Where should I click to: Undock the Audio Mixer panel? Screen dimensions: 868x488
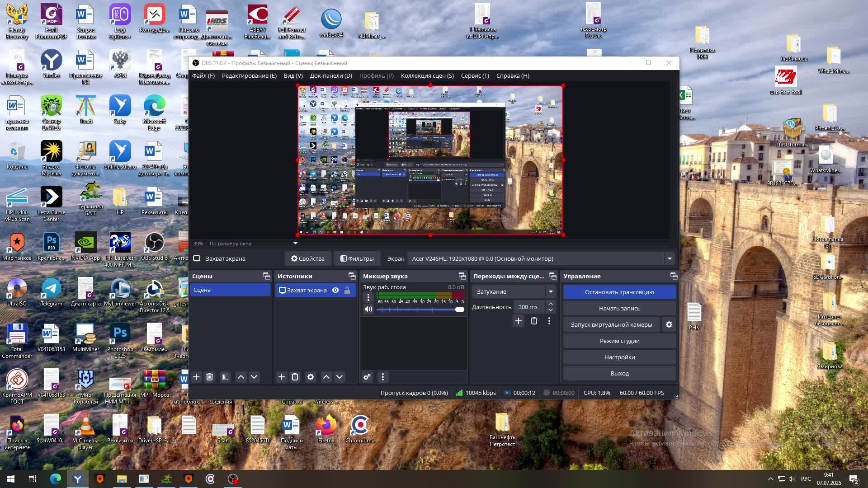pos(462,276)
